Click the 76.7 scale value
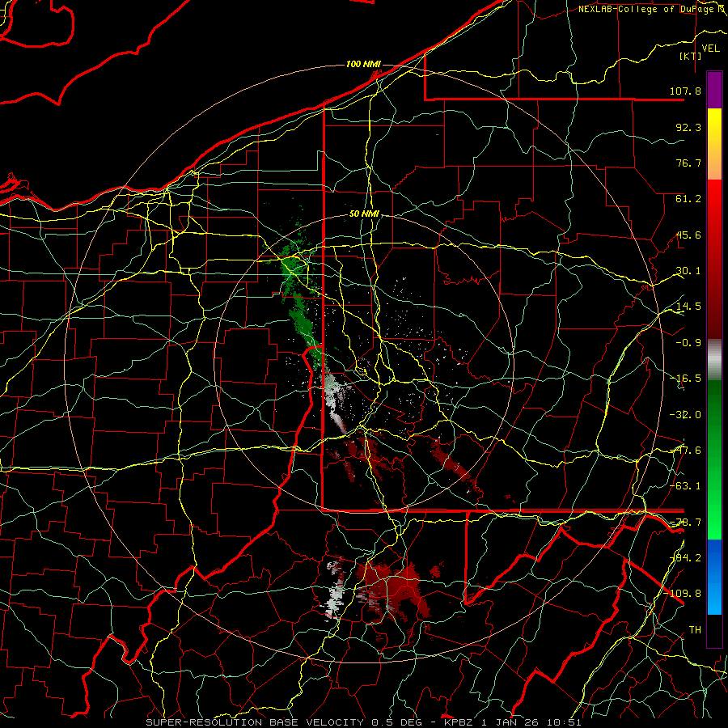The height and width of the screenshot is (728, 728). [688, 163]
